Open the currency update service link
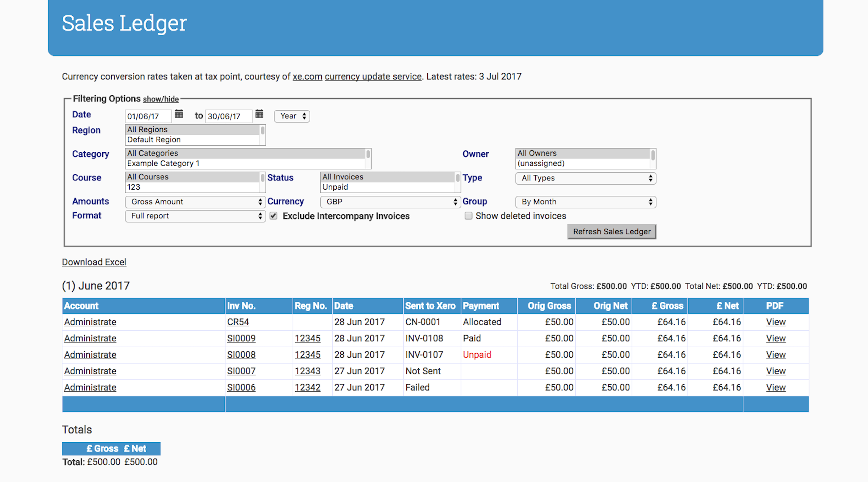The image size is (868, 482). pos(373,77)
